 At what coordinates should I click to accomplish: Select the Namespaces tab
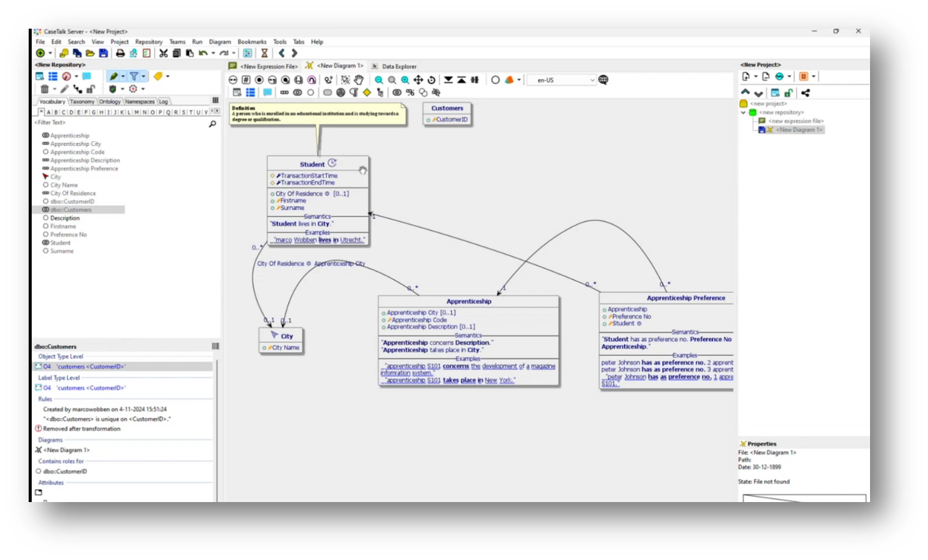point(140,102)
